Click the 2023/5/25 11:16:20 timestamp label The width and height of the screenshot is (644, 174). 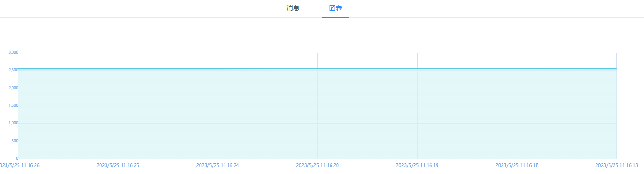pyautogui.click(x=317, y=165)
